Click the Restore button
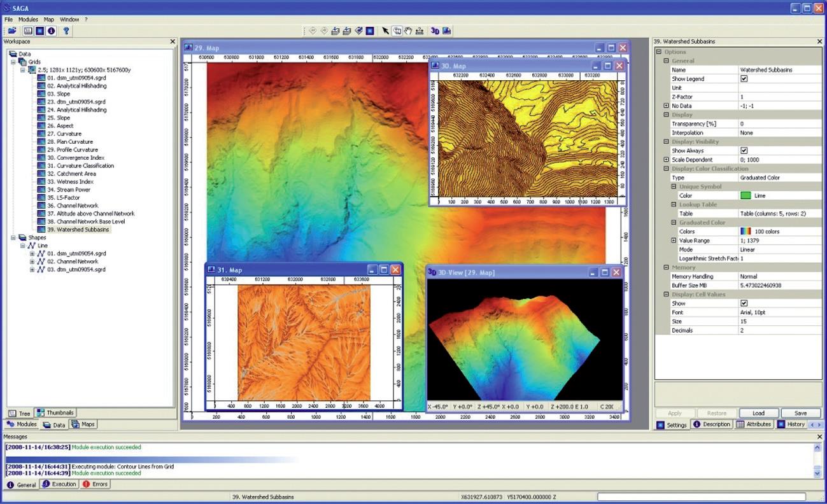This screenshot has width=827, height=504. (x=717, y=413)
